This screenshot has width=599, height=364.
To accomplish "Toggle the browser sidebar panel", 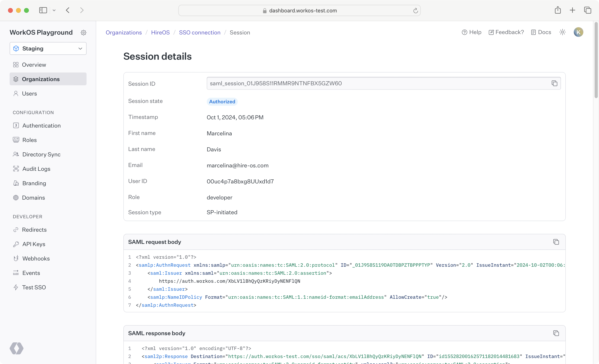I will [43, 10].
